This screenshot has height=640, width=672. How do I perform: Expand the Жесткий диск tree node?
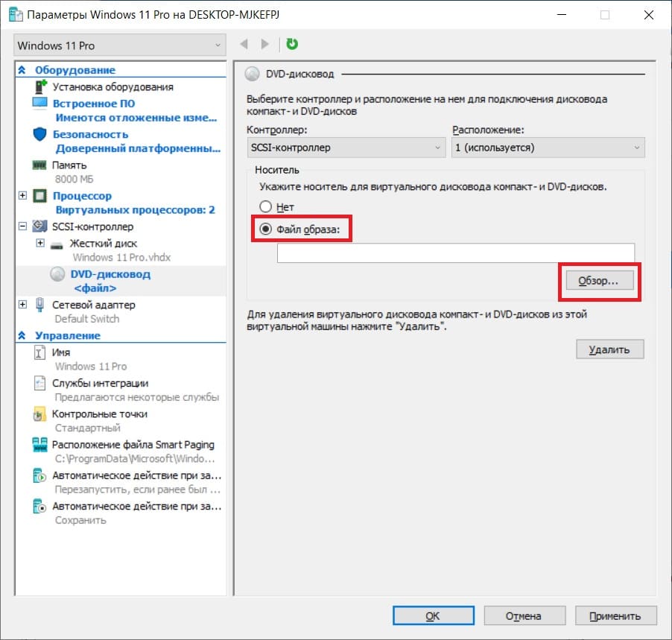39,243
